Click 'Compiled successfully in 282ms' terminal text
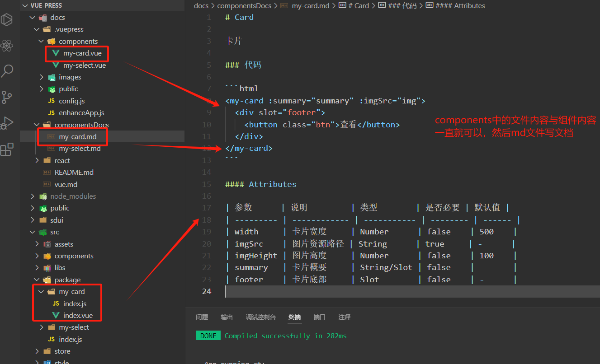This screenshot has height=364, width=600. click(x=286, y=336)
